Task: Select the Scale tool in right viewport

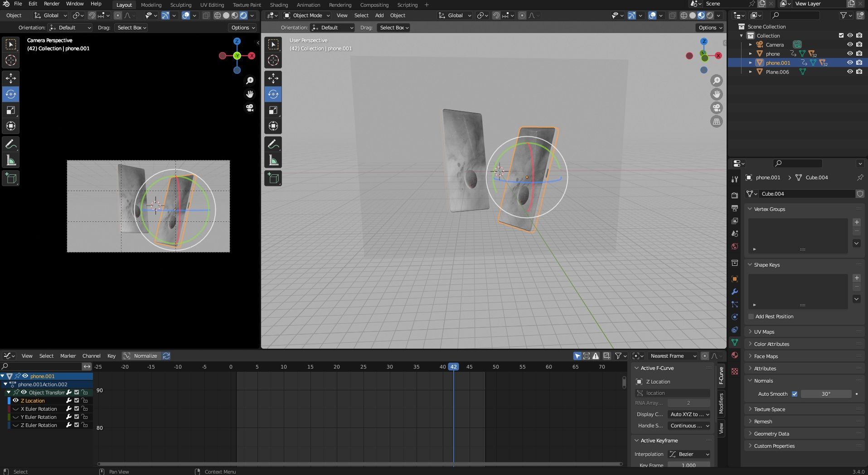Action: coord(273,110)
